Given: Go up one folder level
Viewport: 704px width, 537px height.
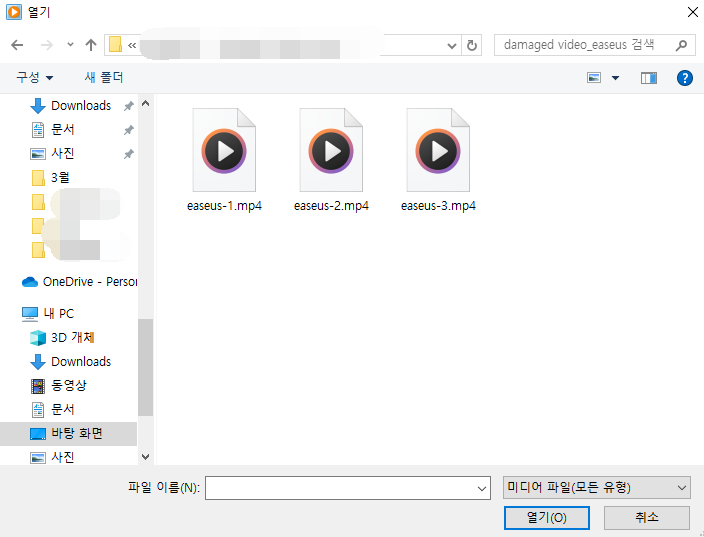Looking at the screenshot, I should pyautogui.click(x=91, y=45).
